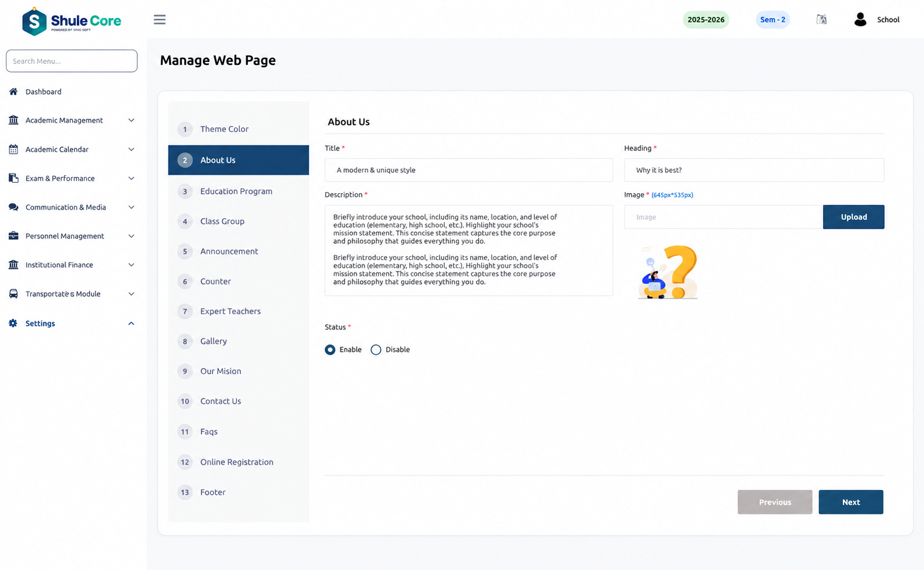
Task: Click the Transportation Module bus icon
Action: (x=13, y=294)
